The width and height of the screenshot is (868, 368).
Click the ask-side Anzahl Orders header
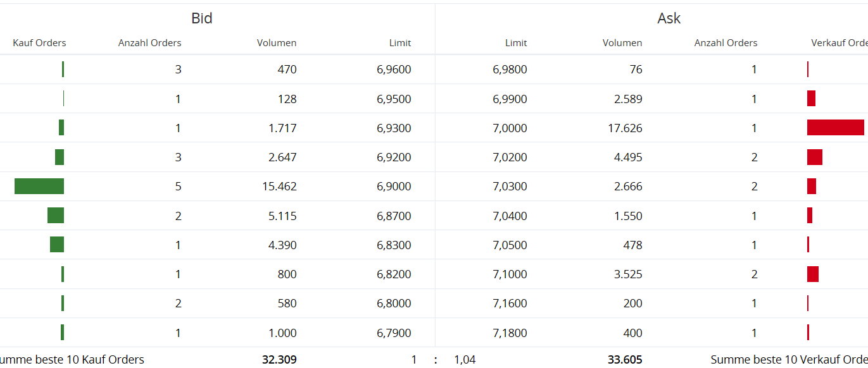726,43
